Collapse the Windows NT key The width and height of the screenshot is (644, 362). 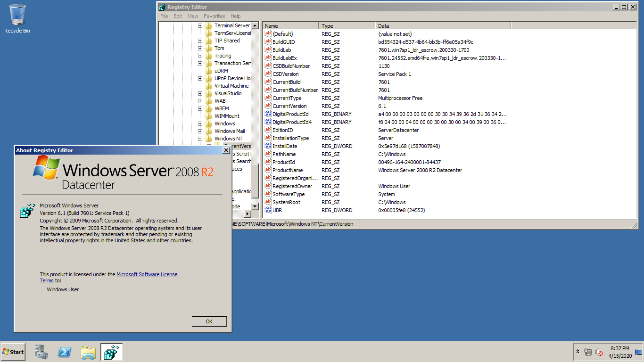200,139
